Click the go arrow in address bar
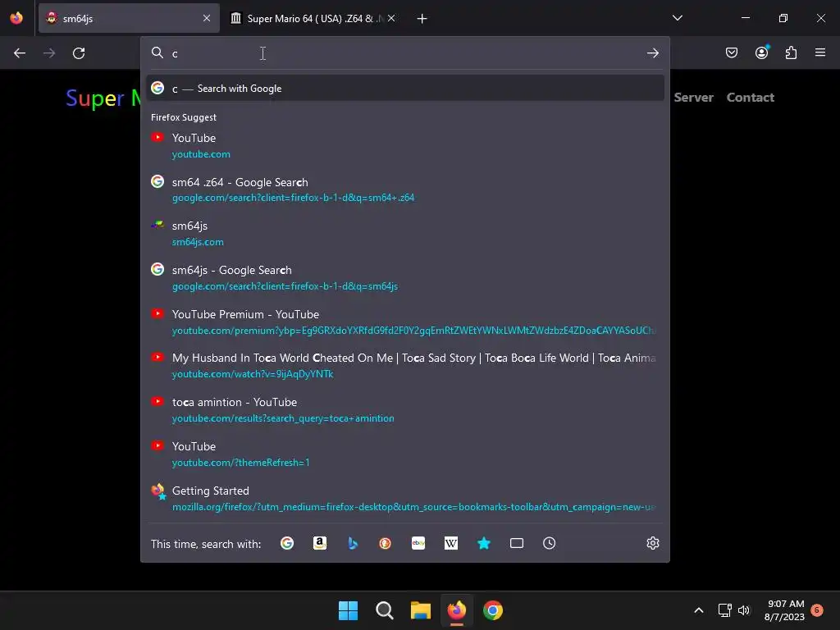This screenshot has height=630, width=840. 652,53
